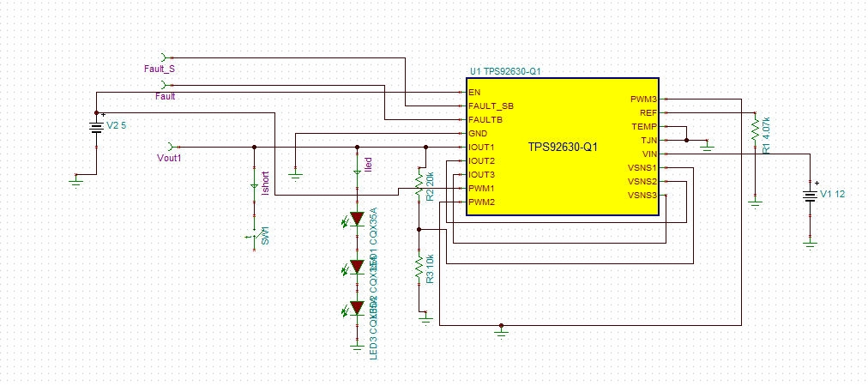Viewport: 868px width, 386px height.
Task: Click the FAULT_SB pin label
Action: click(x=491, y=106)
